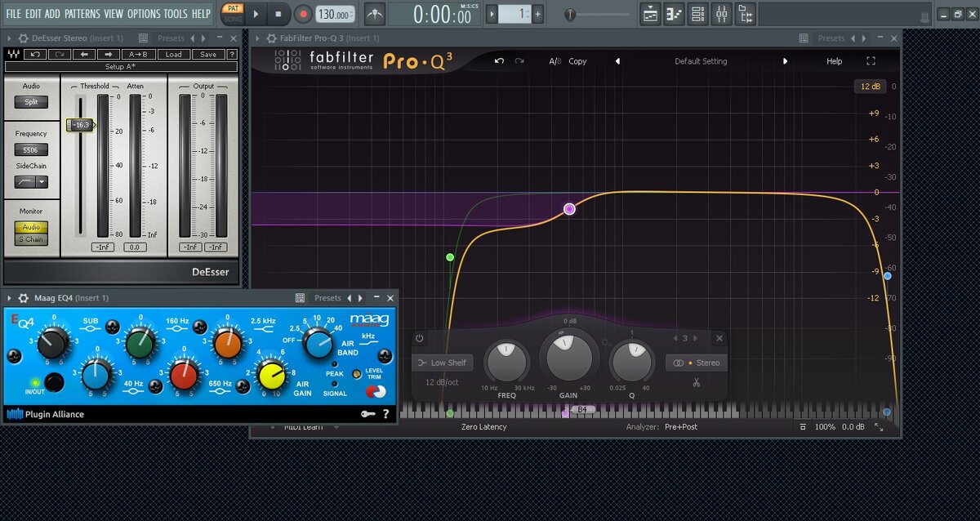
Task: Click Zero Latency processing mode
Action: pyautogui.click(x=483, y=427)
